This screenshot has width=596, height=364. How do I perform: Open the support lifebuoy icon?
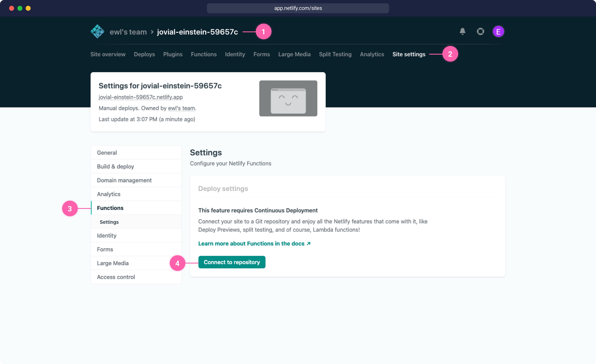click(x=480, y=31)
